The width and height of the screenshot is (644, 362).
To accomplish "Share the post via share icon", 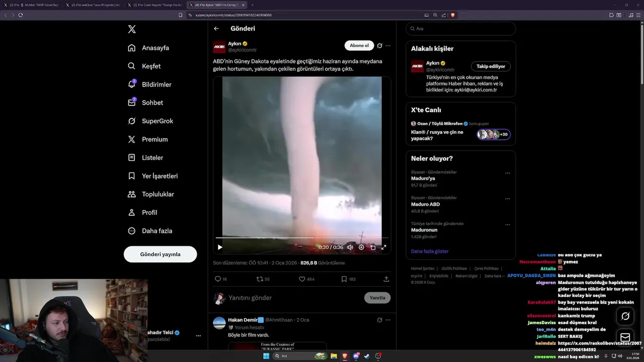I will (386, 279).
